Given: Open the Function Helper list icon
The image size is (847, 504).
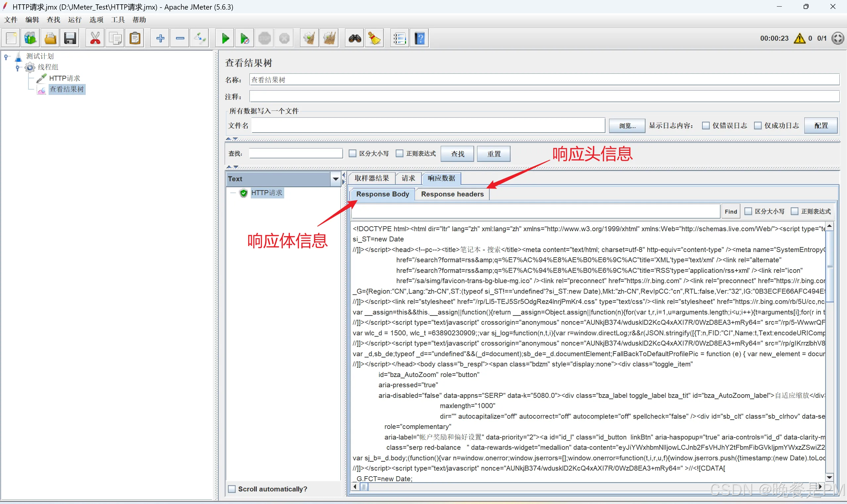Looking at the screenshot, I should click(x=400, y=38).
